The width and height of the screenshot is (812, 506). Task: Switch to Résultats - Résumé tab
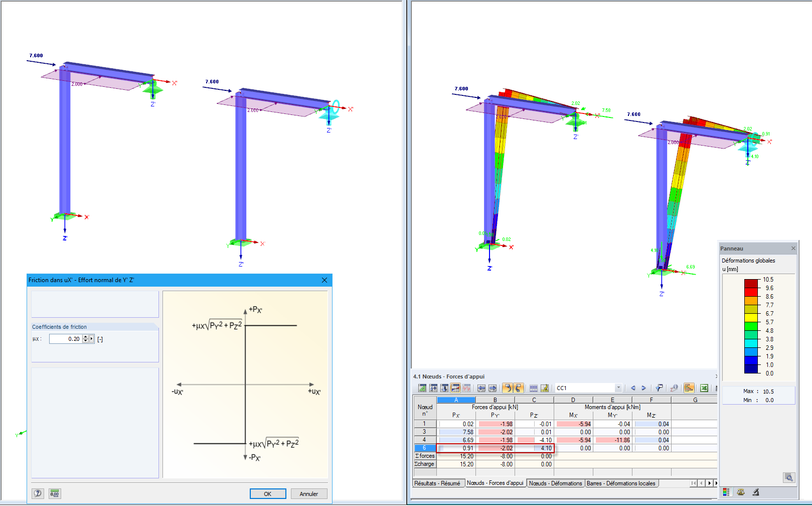(x=437, y=483)
